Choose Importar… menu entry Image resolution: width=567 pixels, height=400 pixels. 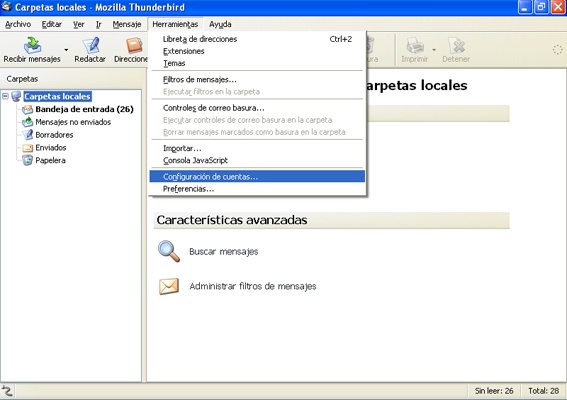point(257,148)
